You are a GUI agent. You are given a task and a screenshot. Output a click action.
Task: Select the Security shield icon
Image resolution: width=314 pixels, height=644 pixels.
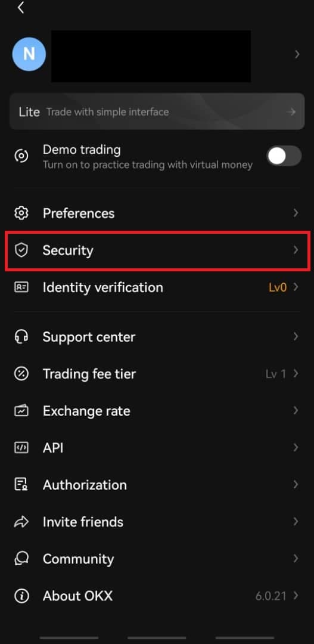pyautogui.click(x=21, y=250)
